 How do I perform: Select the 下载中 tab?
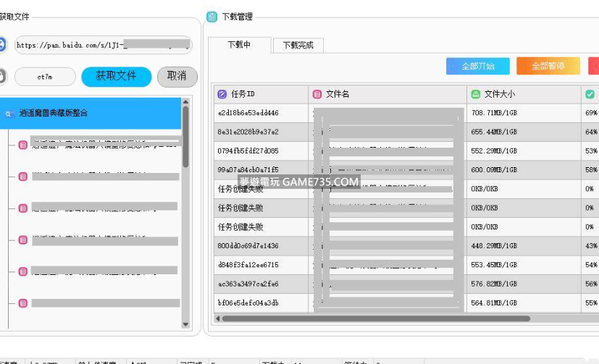[239, 45]
